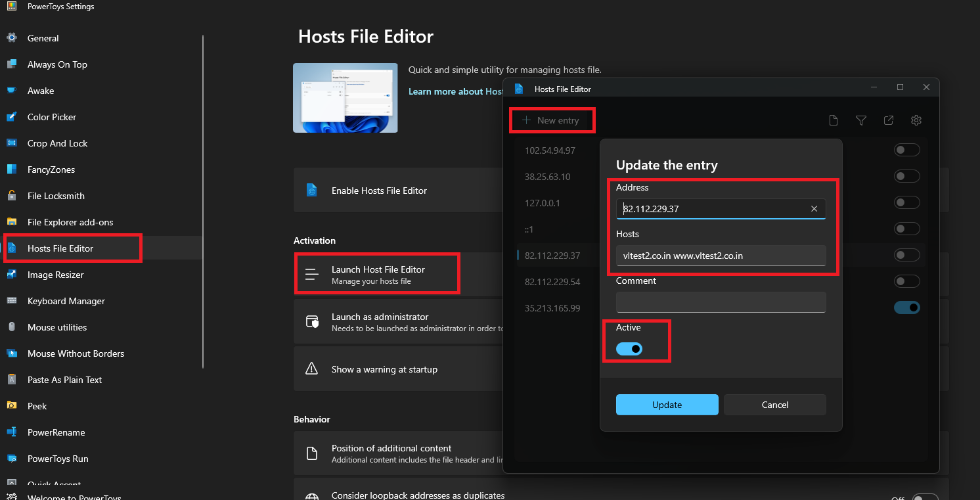Open Color Picker in sidebar
Viewport: 980px width, 500px height.
(52, 117)
